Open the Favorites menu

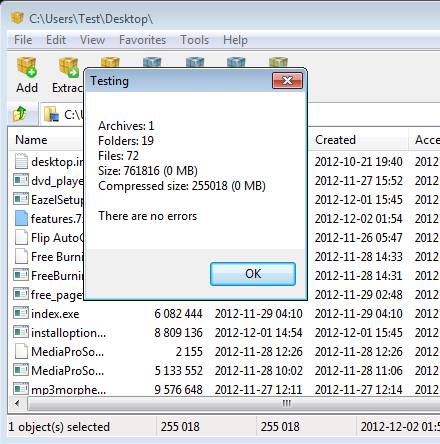click(x=142, y=40)
